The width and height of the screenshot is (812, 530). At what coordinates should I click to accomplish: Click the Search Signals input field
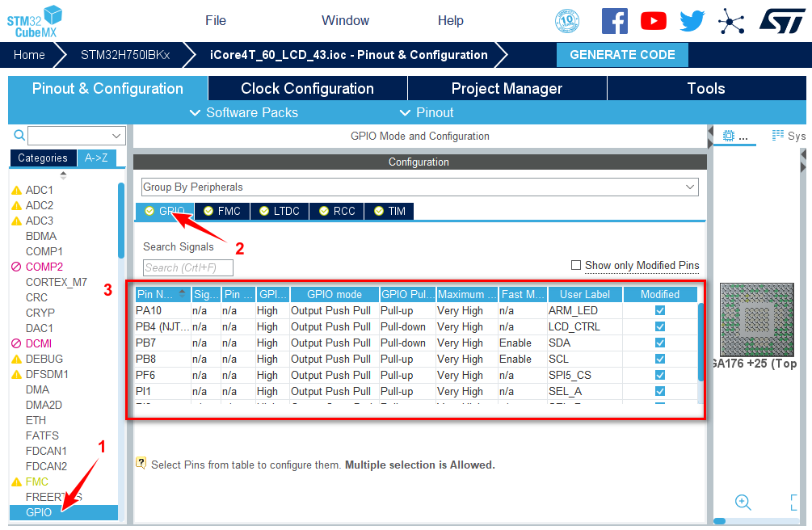[188, 267]
